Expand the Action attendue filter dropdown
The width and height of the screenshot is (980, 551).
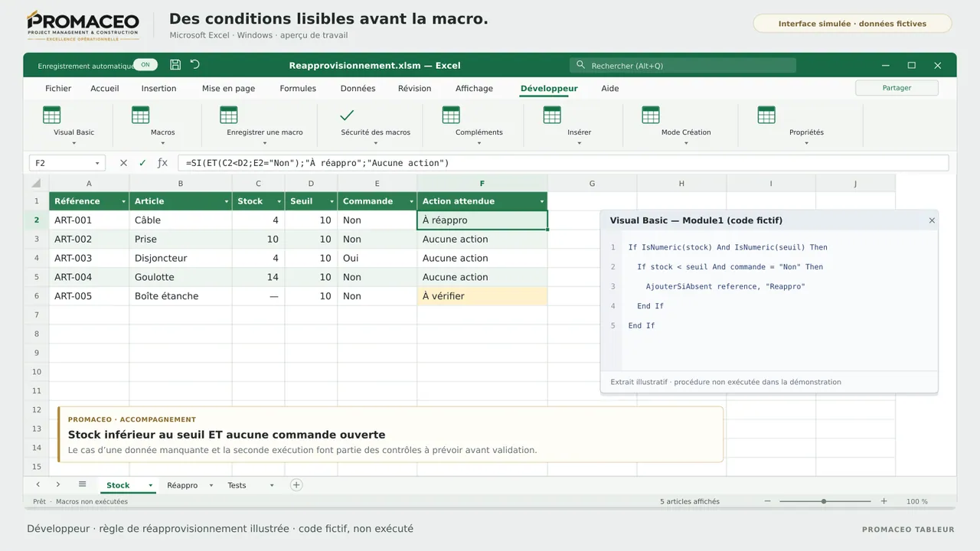click(542, 201)
